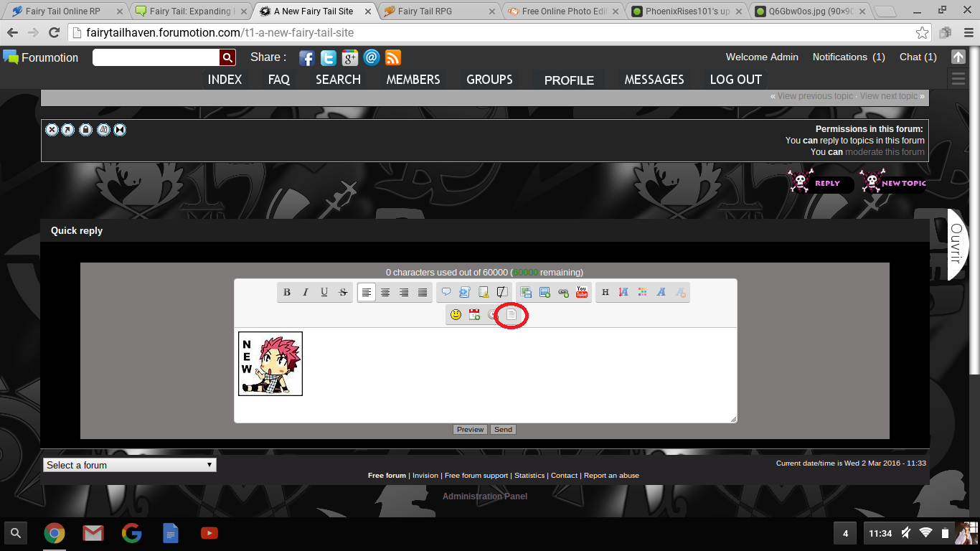Image resolution: width=980 pixels, height=551 pixels.
Task: Open the font size option
Action: 624,292
